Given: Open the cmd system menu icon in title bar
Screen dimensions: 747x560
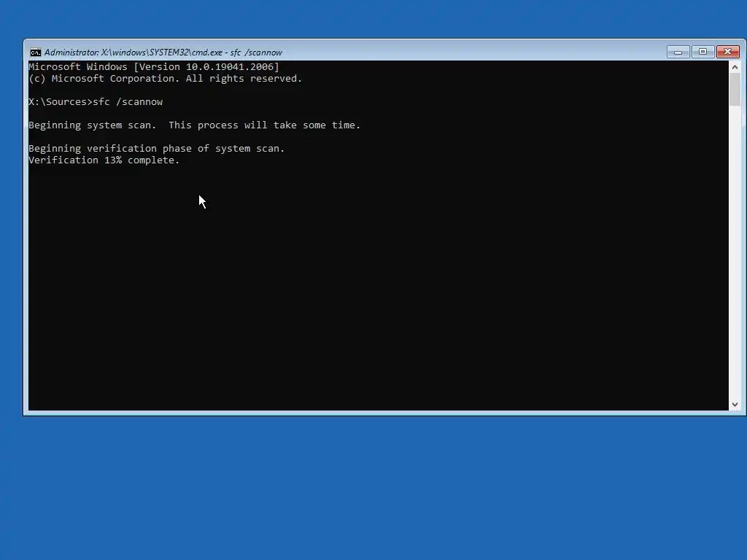Looking at the screenshot, I should [36, 52].
